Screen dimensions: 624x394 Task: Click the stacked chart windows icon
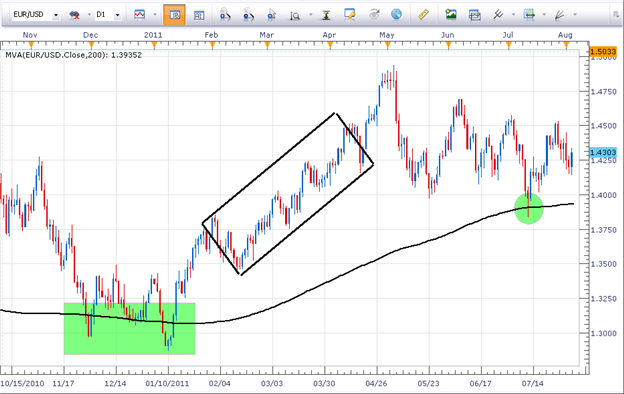point(474,15)
